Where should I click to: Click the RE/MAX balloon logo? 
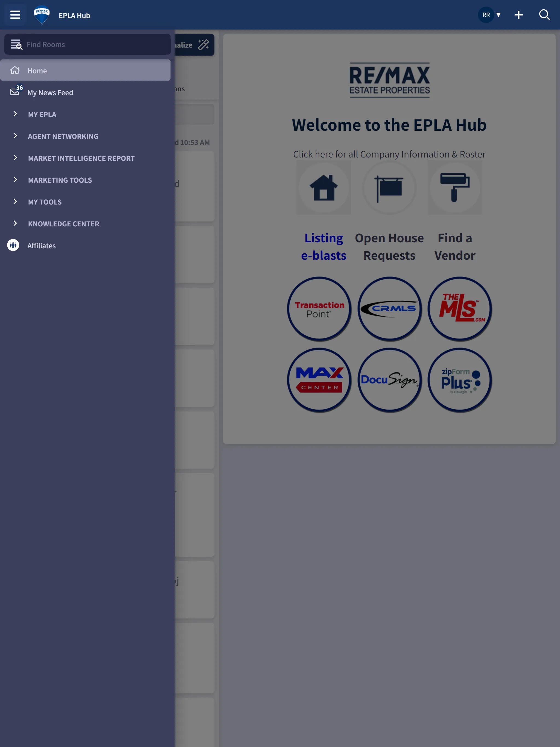coord(42,15)
